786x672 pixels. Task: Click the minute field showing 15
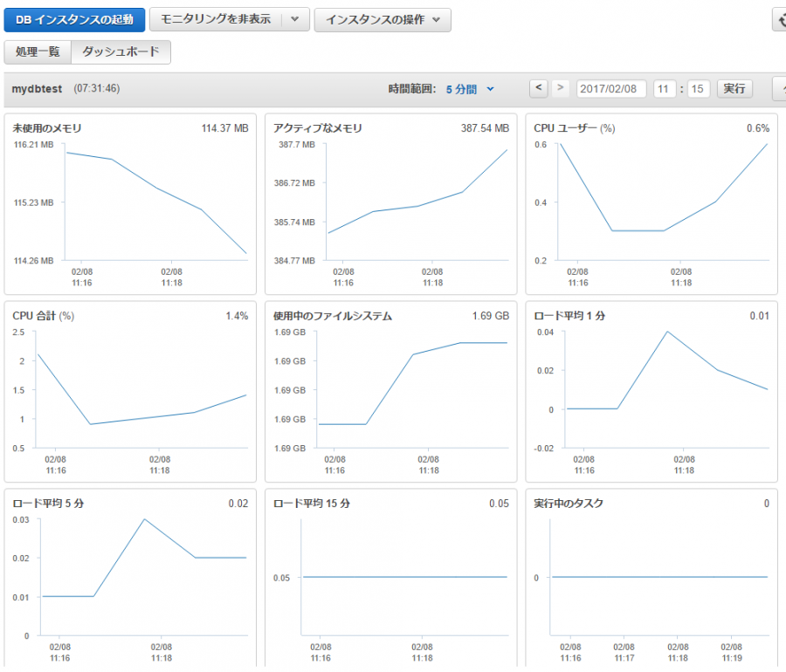[x=699, y=89]
